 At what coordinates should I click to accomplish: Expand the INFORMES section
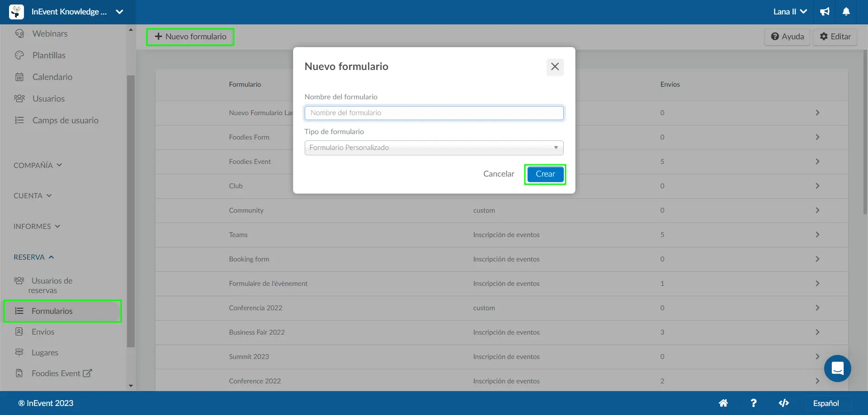point(37,227)
